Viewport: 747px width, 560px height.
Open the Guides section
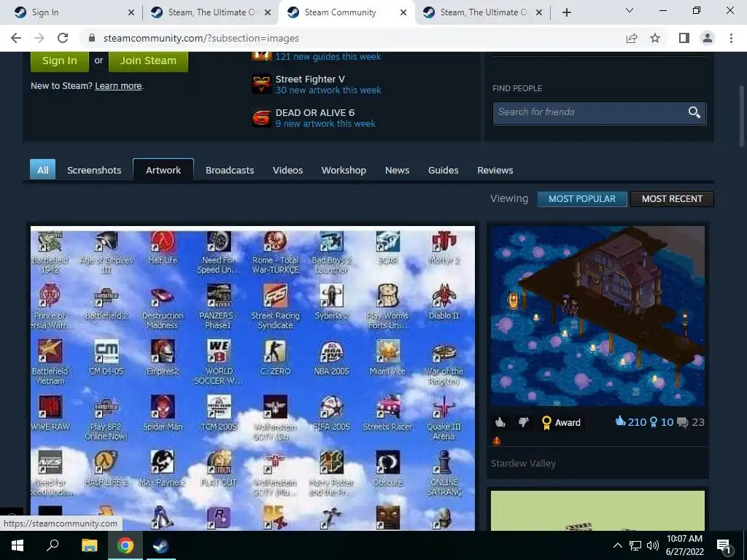pos(443,170)
